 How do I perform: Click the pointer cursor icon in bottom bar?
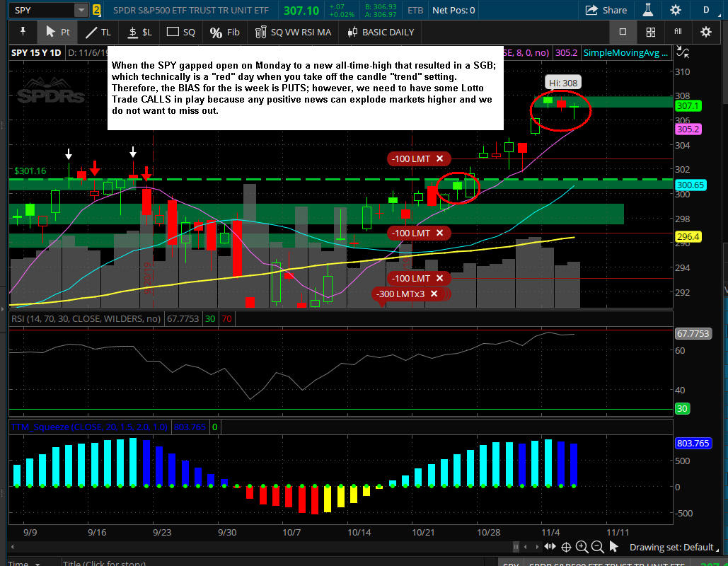point(614,546)
